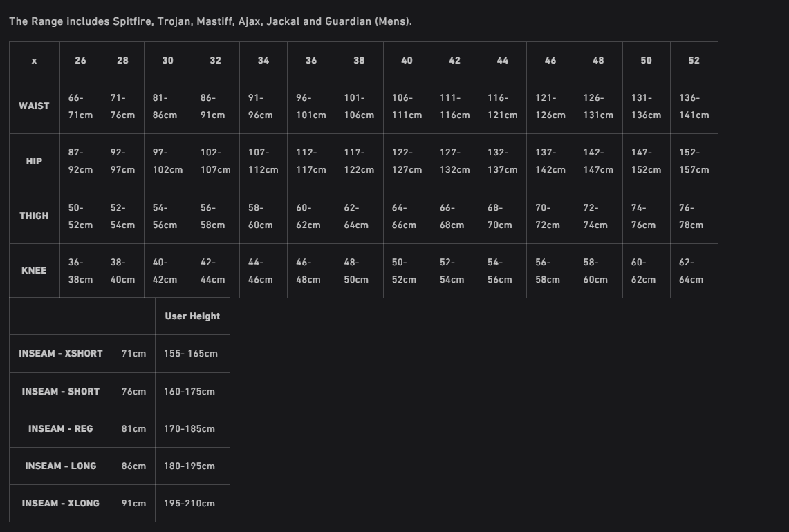Select the 160-175cm user height cell

pos(192,391)
